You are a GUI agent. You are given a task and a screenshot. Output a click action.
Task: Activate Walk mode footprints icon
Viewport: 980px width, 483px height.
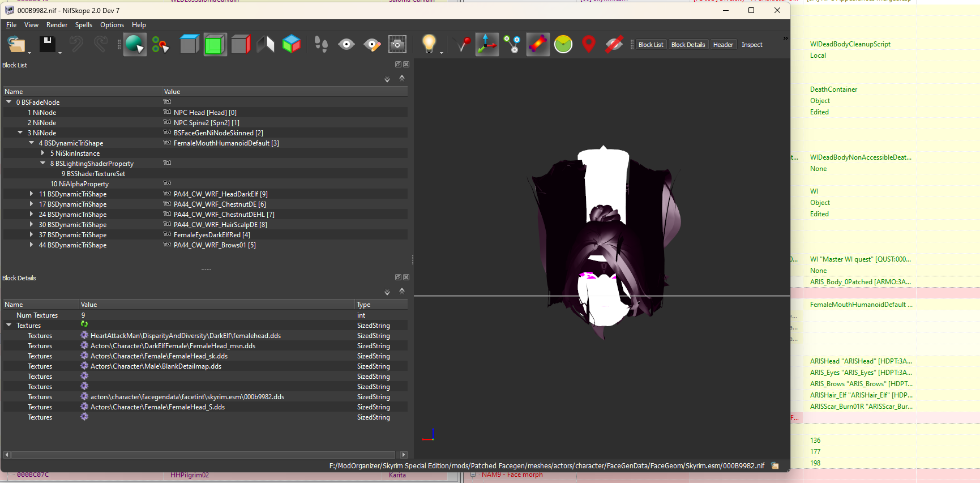pos(320,44)
